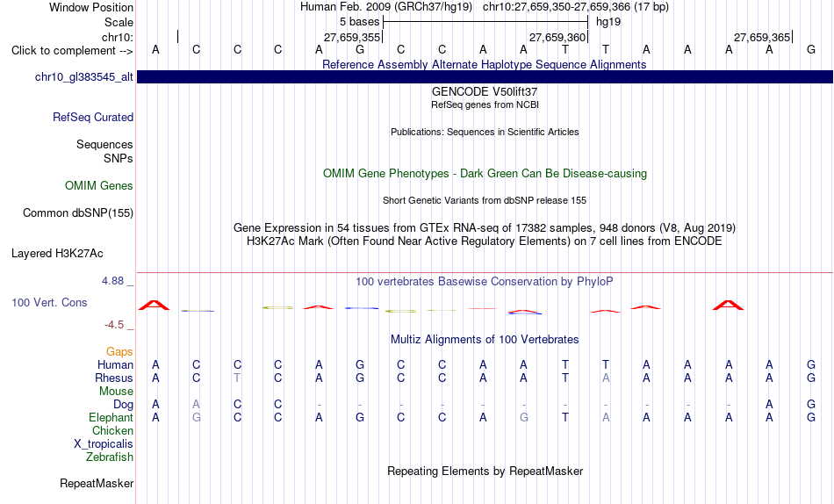834x504 pixels.
Task: Click 'Multiz Alignments of 100 Vertebrates' title
Action: click(x=485, y=340)
